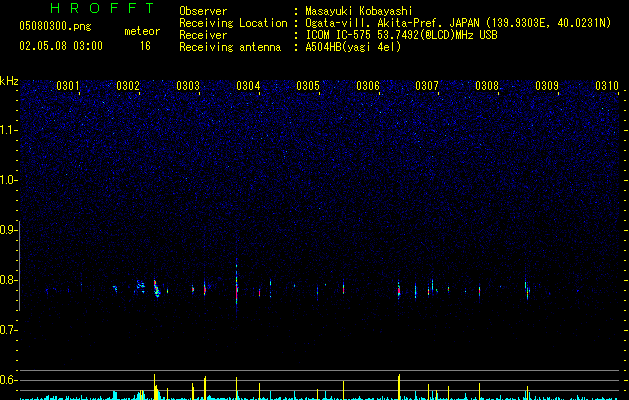Click the 0.7 kHz axis label
The image size is (629, 400).
coord(9,330)
